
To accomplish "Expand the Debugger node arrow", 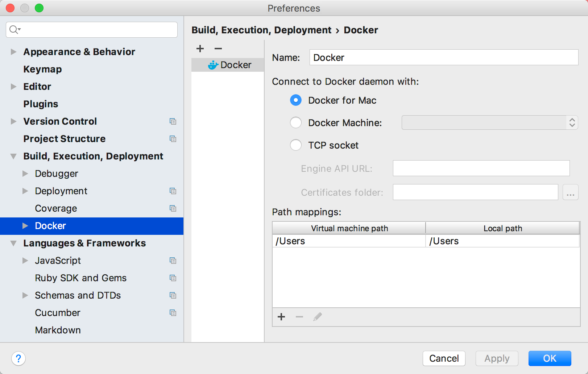I will click(25, 174).
